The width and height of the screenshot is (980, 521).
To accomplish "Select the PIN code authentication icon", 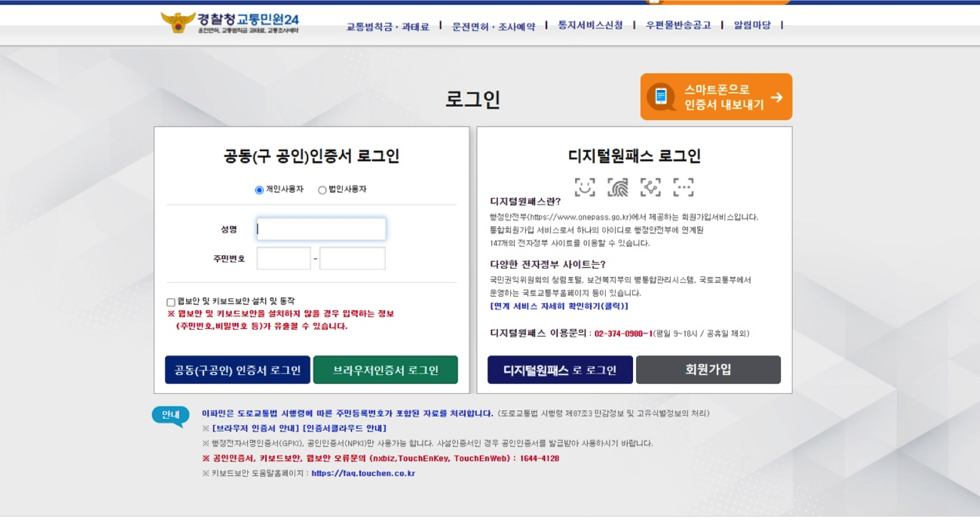I will point(683,187).
